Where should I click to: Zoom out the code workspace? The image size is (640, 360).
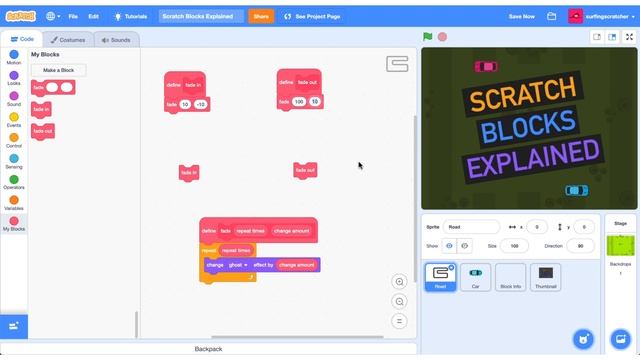[399, 301]
